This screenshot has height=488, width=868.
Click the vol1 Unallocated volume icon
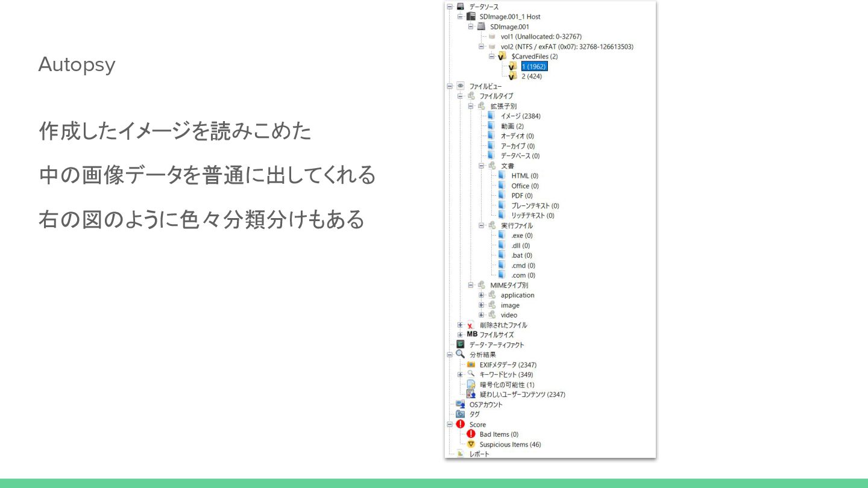[x=492, y=36]
